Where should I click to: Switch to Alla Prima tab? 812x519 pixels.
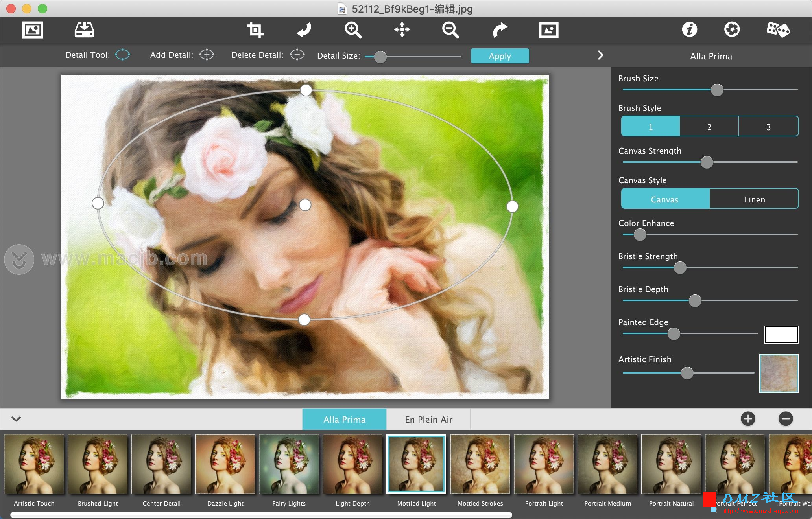(x=344, y=419)
